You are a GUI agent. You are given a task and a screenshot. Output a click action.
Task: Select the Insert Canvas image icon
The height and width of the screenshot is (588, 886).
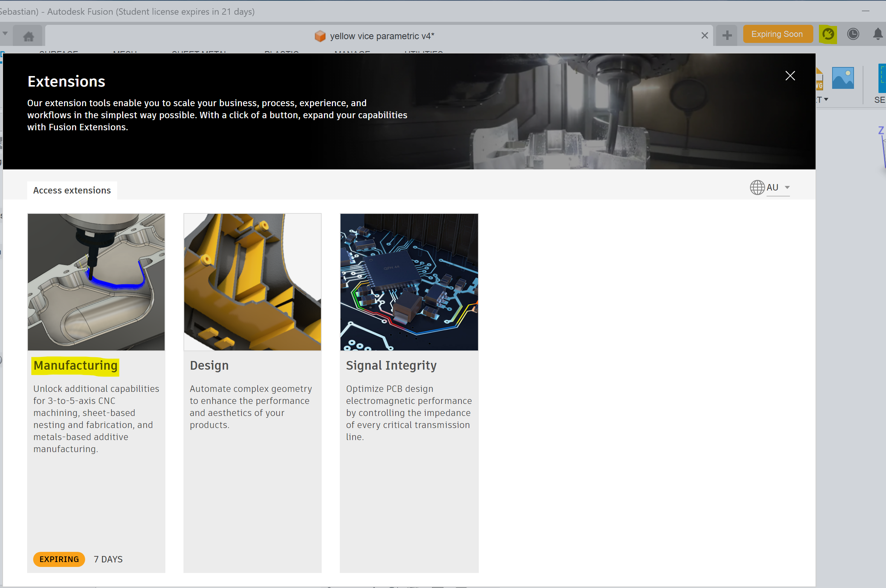coord(843,78)
